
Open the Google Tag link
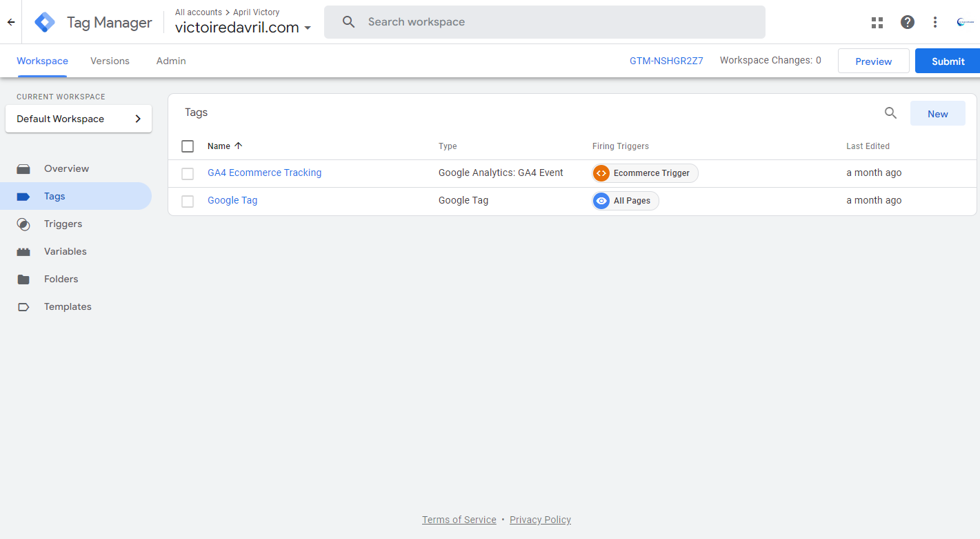[232, 200]
